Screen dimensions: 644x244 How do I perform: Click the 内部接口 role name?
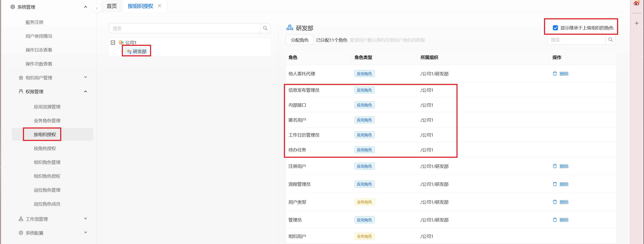tap(297, 105)
